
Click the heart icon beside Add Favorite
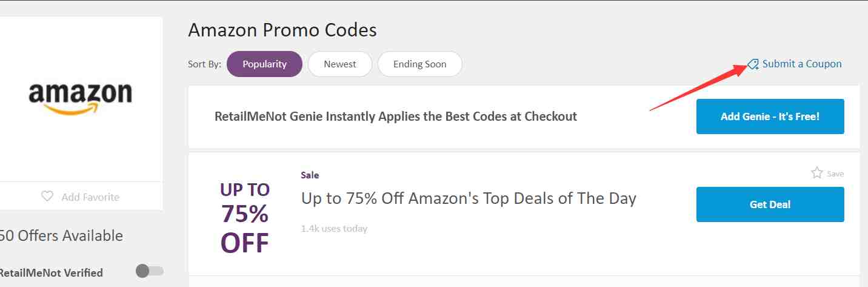47,197
